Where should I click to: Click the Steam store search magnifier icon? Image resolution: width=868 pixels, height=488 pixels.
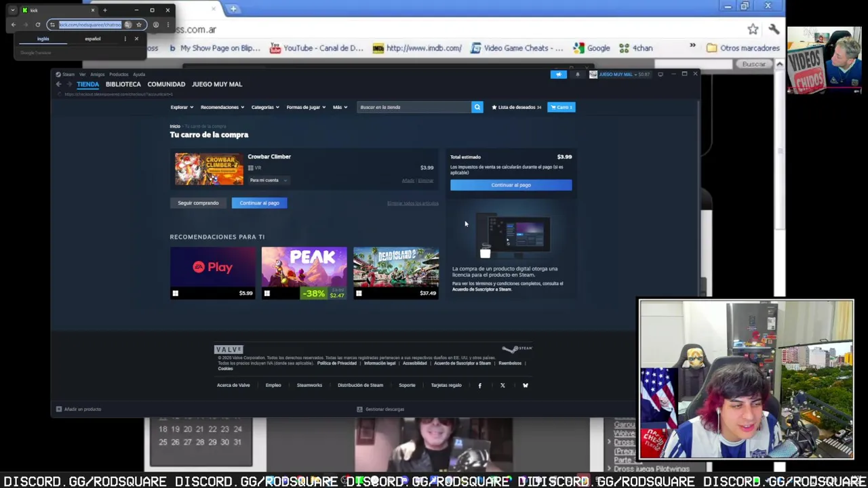(477, 107)
